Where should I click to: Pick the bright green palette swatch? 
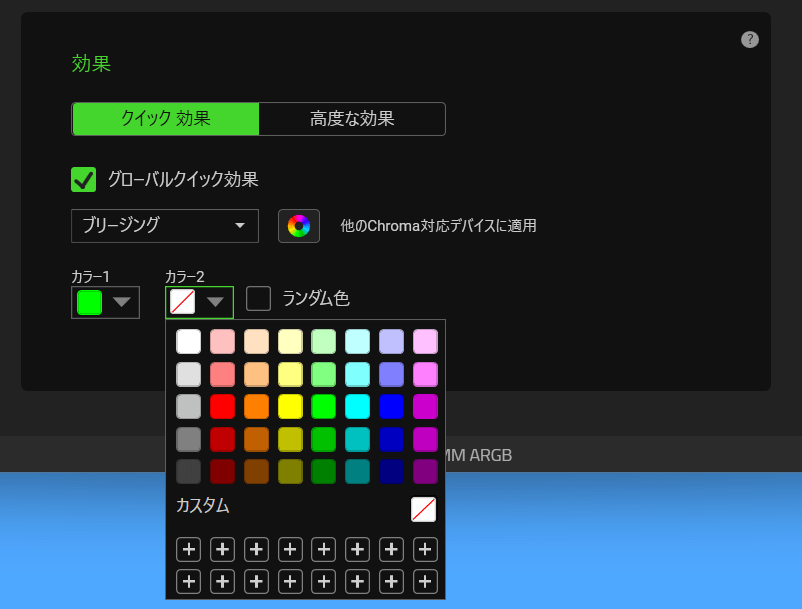[324, 407]
